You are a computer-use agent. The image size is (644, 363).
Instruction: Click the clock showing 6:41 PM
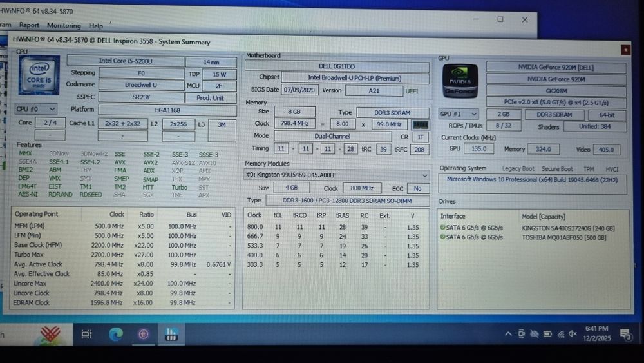596,328
